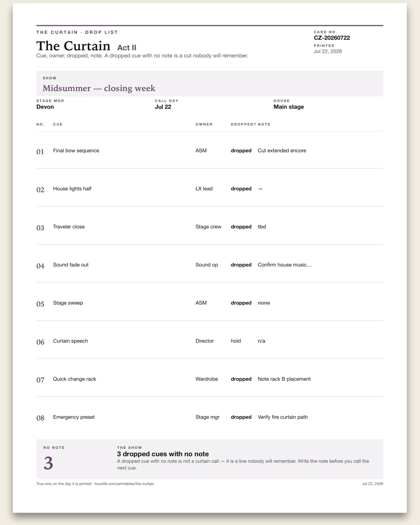Select the House lights half cue
Image resolution: width=420 pixels, height=525 pixels.
tap(72, 189)
